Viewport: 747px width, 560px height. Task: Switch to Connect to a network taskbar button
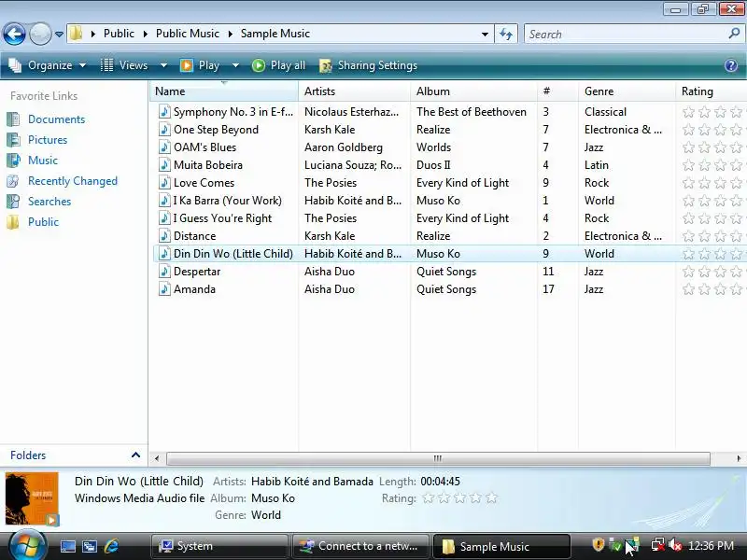click(x=360, y=546)
